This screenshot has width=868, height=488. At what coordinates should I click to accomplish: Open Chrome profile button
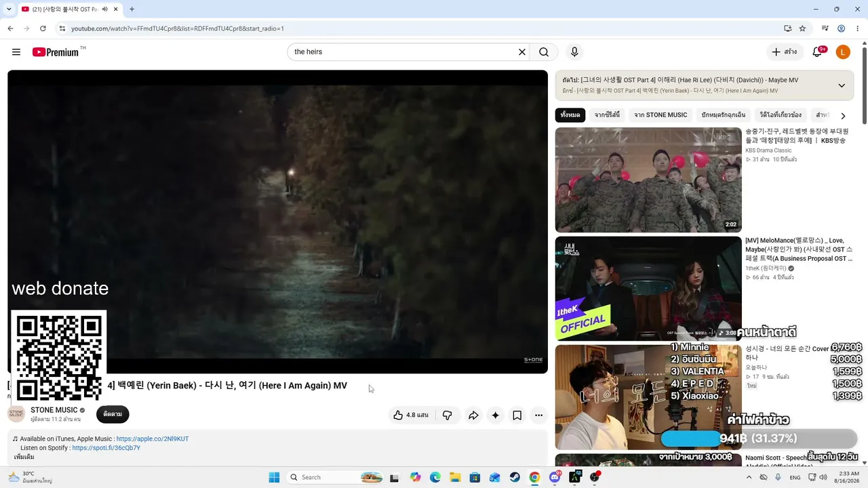click(x=841, y=28)
